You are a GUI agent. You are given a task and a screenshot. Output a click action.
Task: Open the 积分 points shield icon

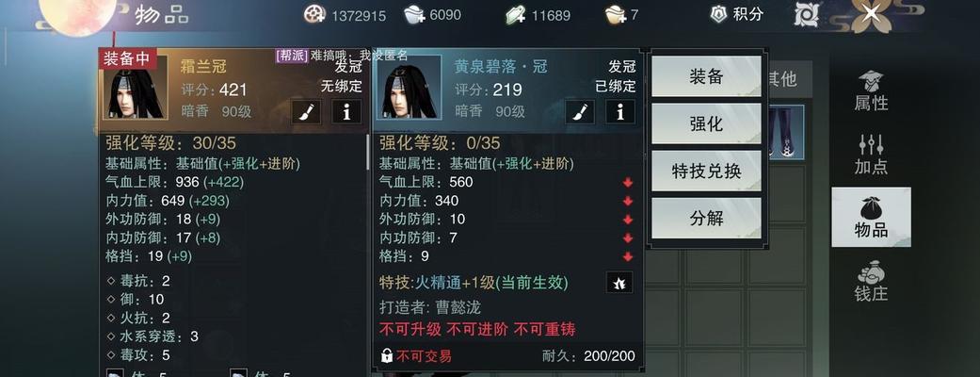pos(718,14)
